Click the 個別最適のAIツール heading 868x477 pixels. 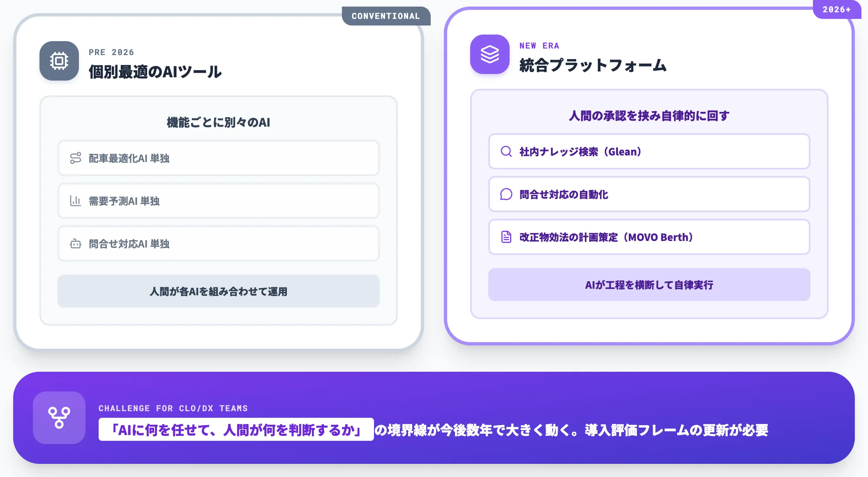coord(155,72)
